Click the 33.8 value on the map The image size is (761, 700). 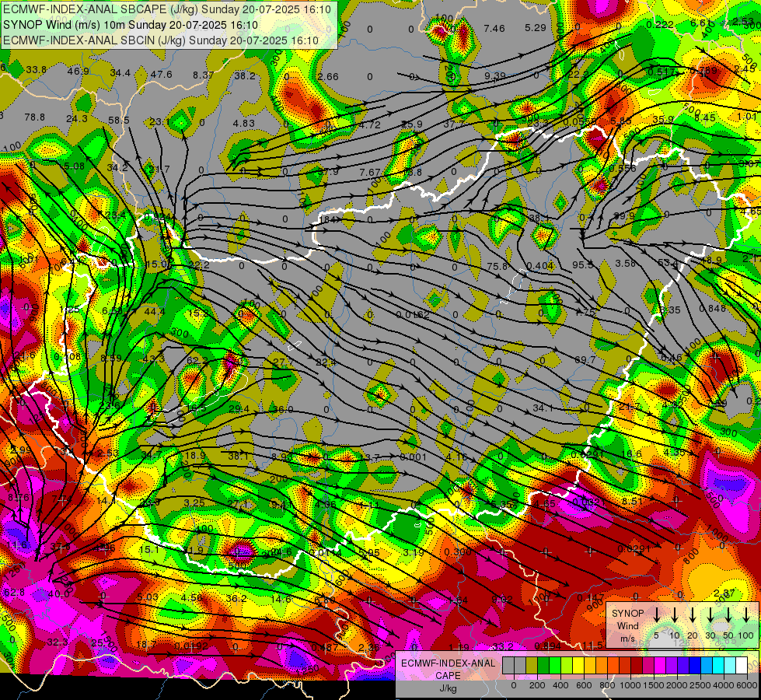[37, 70]
